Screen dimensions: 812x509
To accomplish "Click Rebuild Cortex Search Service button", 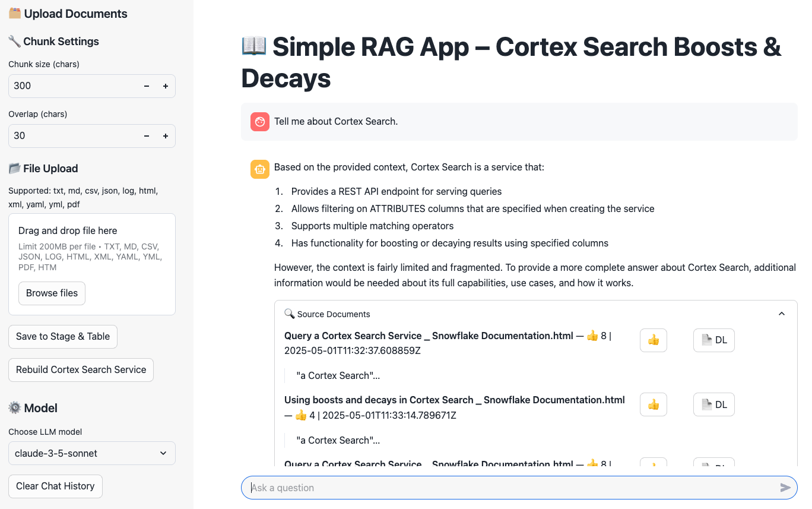I will [81, 369].
